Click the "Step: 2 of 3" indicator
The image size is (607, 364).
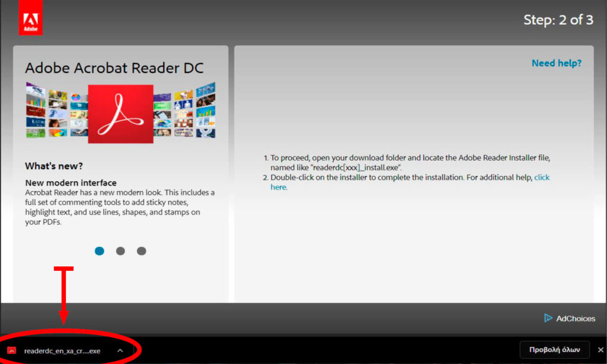click(558, 20)
